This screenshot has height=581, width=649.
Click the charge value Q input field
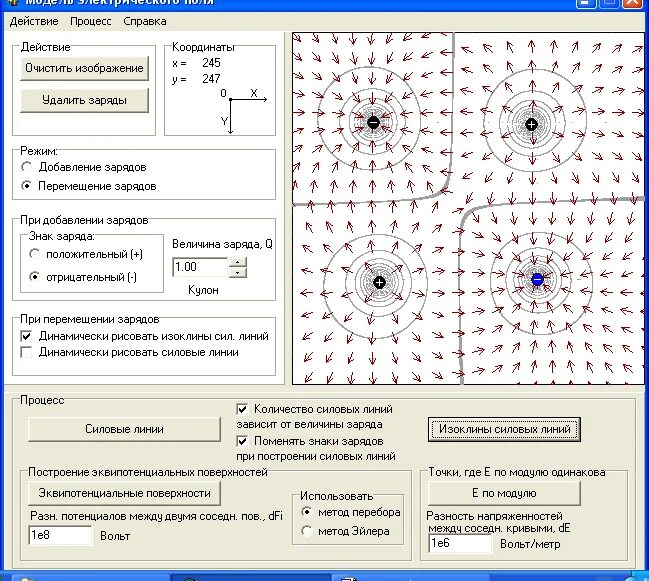pyautogui.click(x=200, y=267)
